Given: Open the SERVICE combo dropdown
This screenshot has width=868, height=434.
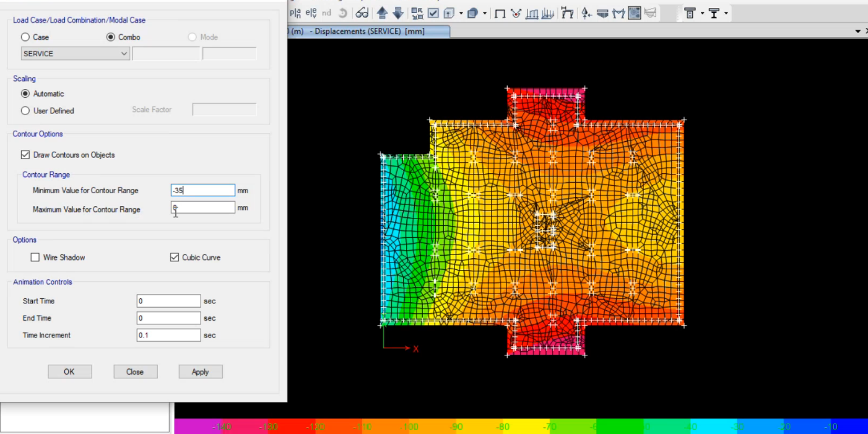Looking at the screenshot, I should 76,54.
